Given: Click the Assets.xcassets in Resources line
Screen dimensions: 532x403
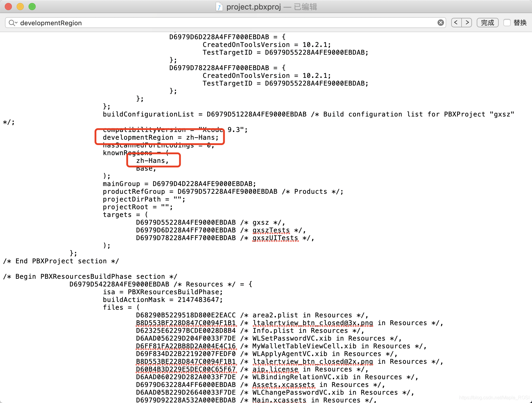Looking at the screenshot, I should 260,385.
